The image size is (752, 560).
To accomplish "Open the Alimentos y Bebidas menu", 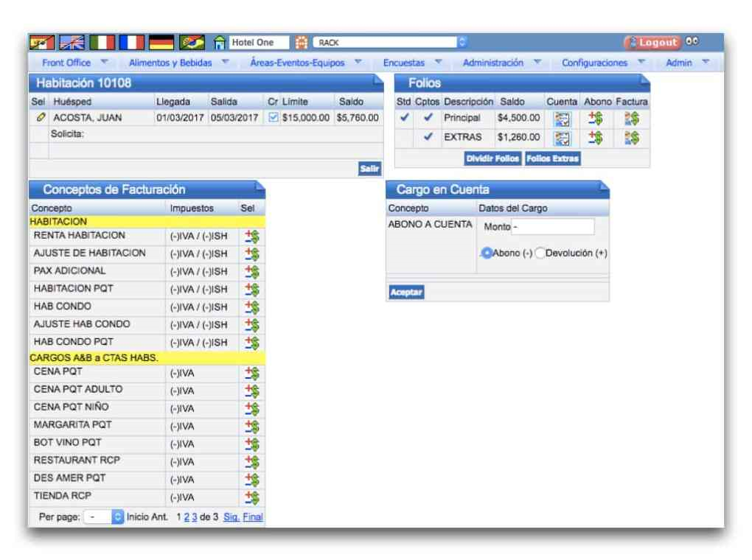I will [x=178, y=63].
